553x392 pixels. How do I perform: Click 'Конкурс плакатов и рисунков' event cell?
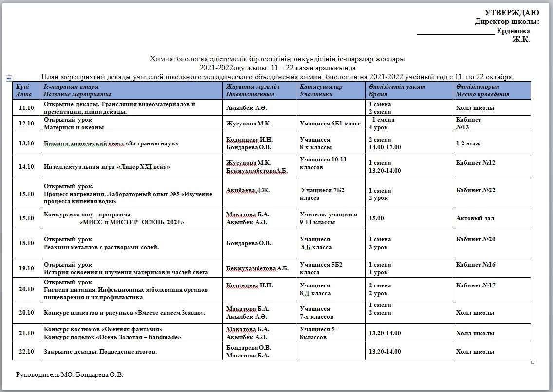(x=124, y=313)
